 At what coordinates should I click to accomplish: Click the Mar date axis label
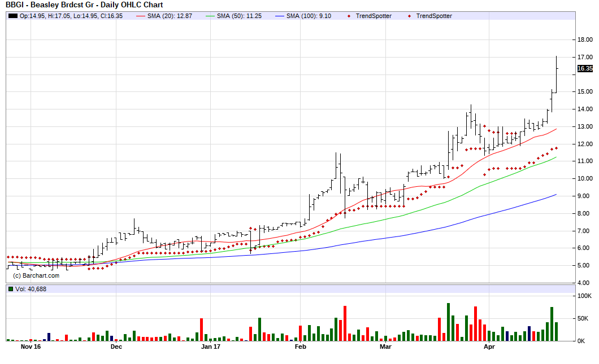point(386,347)
